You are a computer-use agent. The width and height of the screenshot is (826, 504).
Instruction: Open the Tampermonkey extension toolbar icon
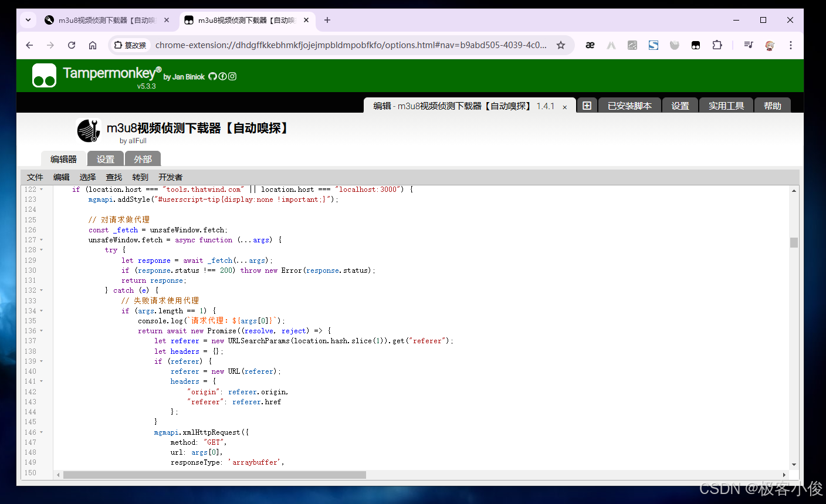(696, 45)
